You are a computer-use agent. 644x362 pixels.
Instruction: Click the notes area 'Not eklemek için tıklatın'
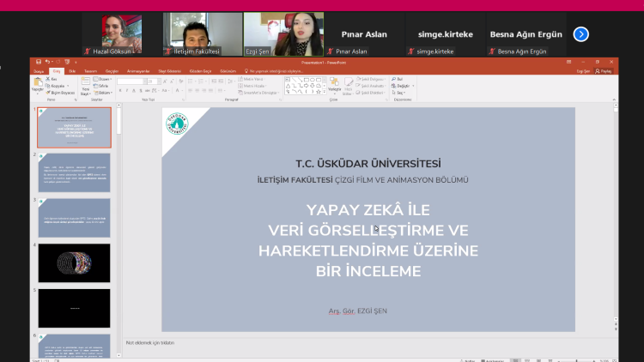(x=150, y=343)
